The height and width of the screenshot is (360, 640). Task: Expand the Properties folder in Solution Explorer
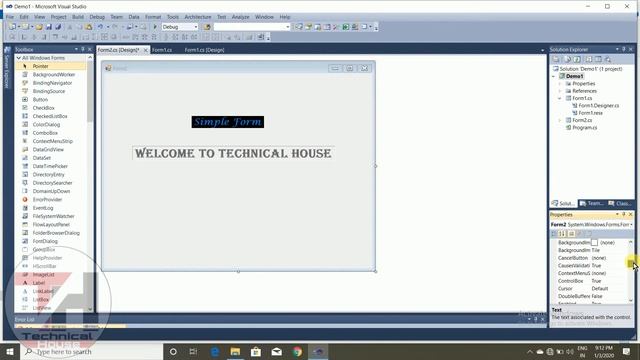tap(560, 84)
